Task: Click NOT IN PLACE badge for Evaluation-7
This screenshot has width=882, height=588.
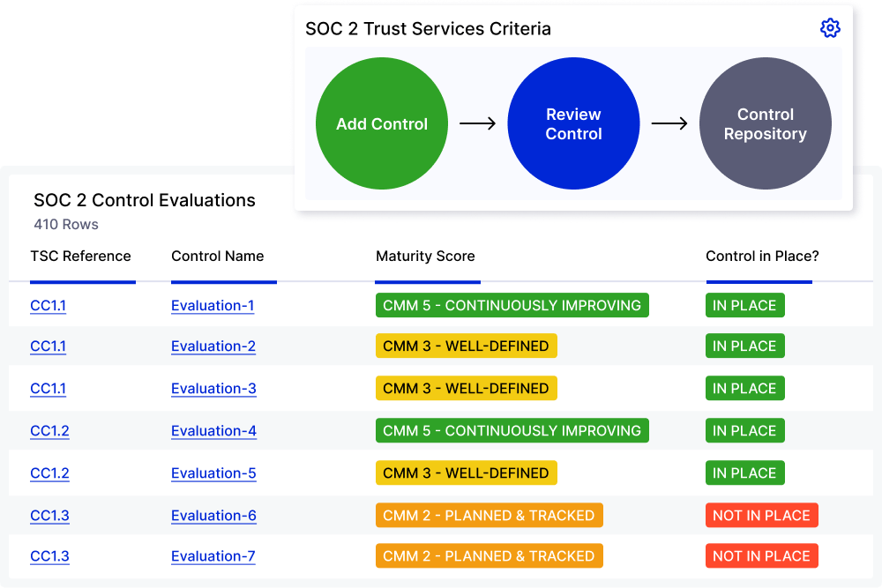Action: (x=762, y=555)
